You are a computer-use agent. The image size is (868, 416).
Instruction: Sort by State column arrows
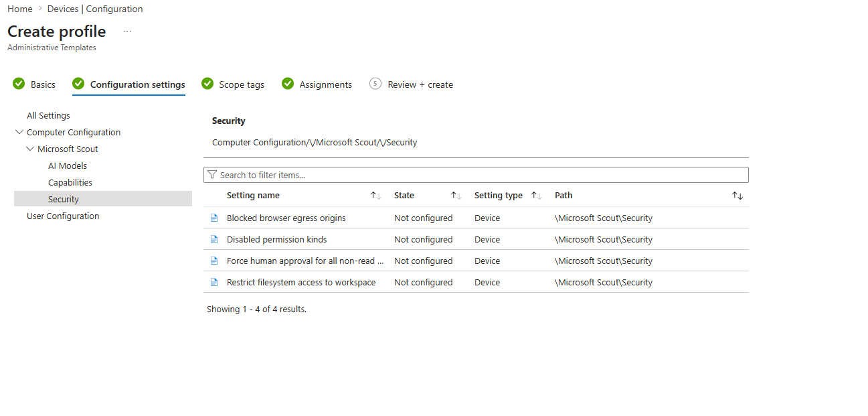456,196
